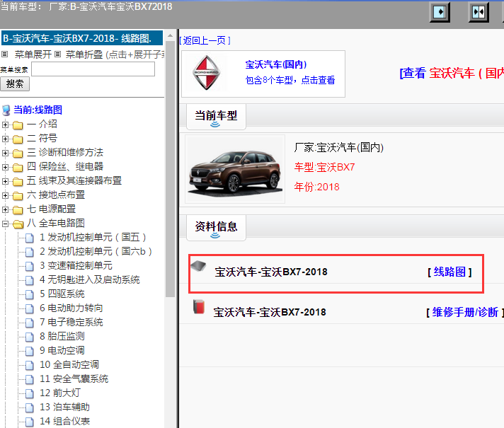Click the red book icon for 维修手册 row
The width and height of the screenshot is (504, 428).
199,306
